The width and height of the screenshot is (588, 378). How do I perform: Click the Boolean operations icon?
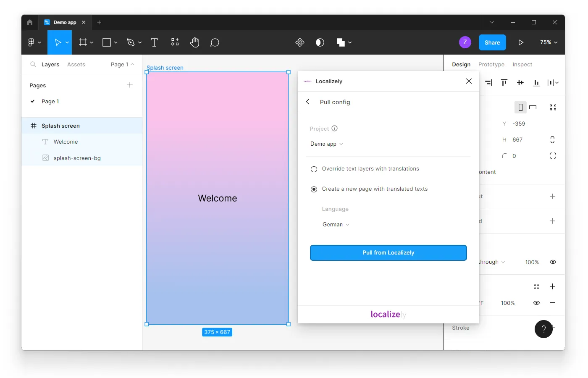tap(341, 42)
